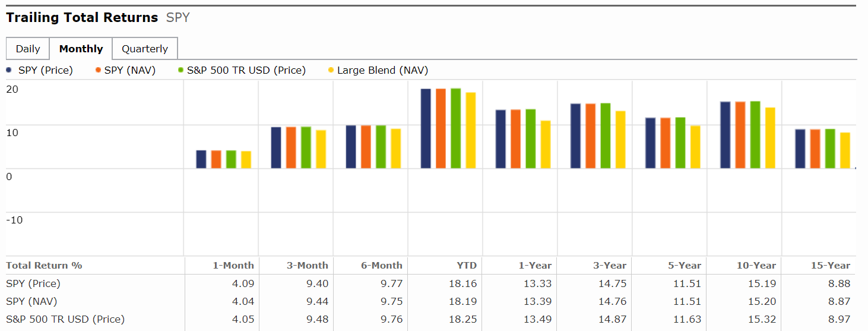Image resolution: width=868 pixels, height=331 pixels.
Task: Click the 15.19 10-Year value
Action: 762,283
